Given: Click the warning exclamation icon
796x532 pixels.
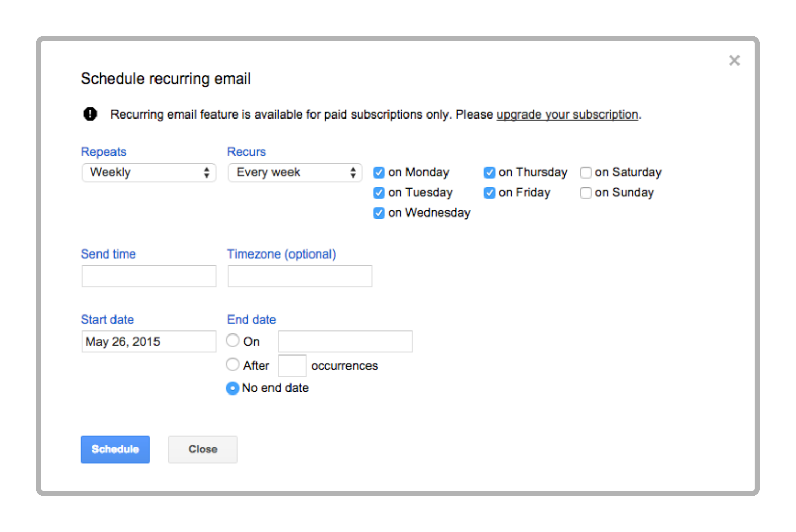Looking at the screenshot, I should click(x=90, y=114).
